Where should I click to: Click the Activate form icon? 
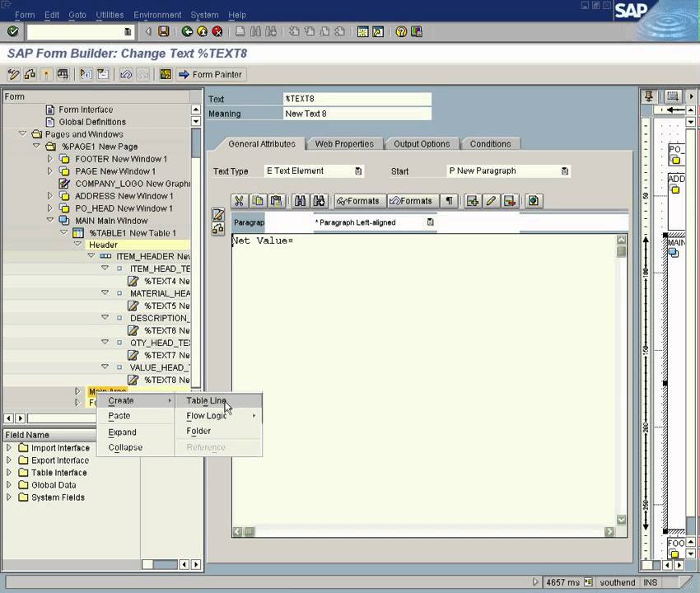pyautogui.click(x=46, y=74)
